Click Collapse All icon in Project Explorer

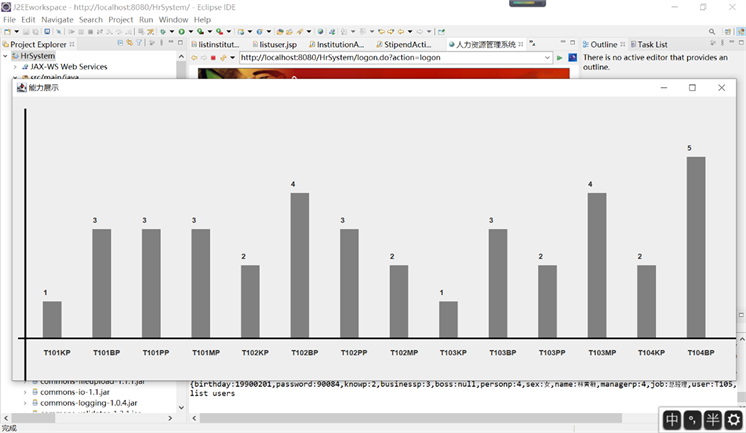pos(119,44)
